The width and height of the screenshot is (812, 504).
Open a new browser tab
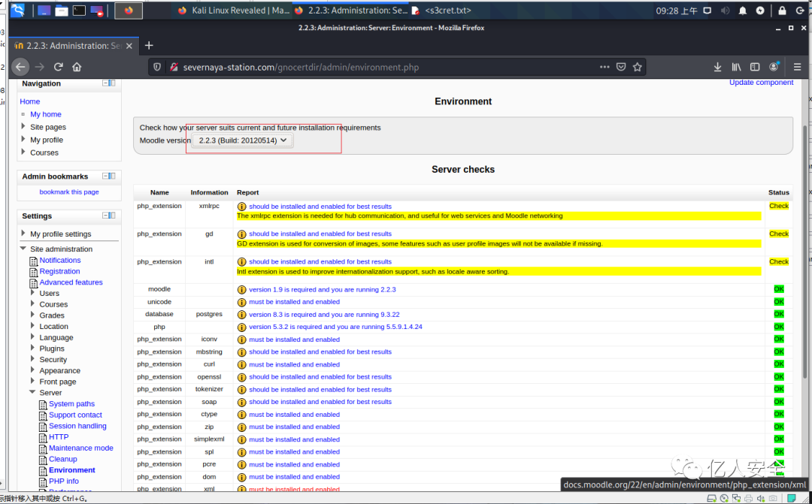click(149, 46)
